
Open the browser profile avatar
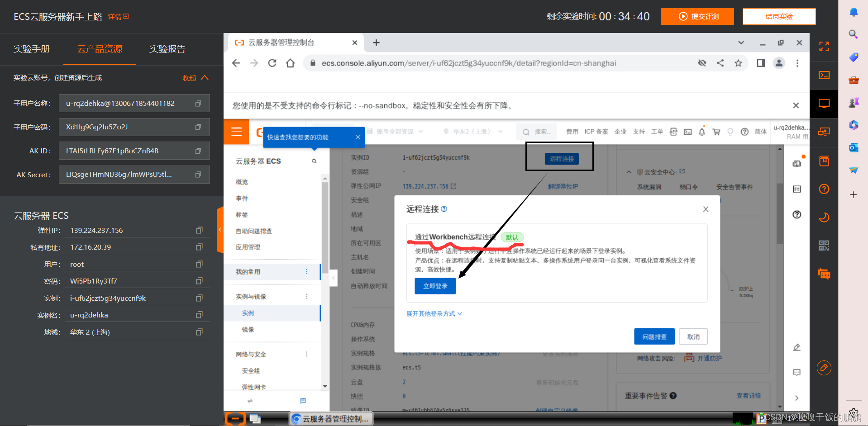click(779, 63)
